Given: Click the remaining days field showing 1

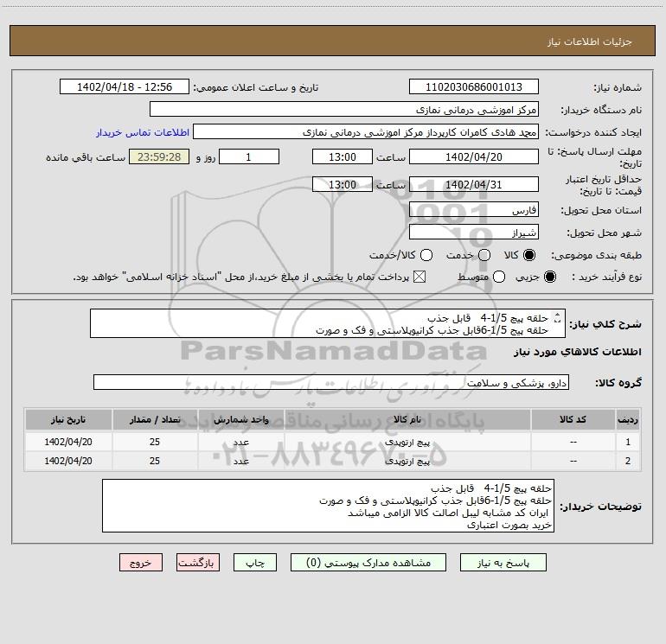Looking at the screenshot, I should coord(249,156).
